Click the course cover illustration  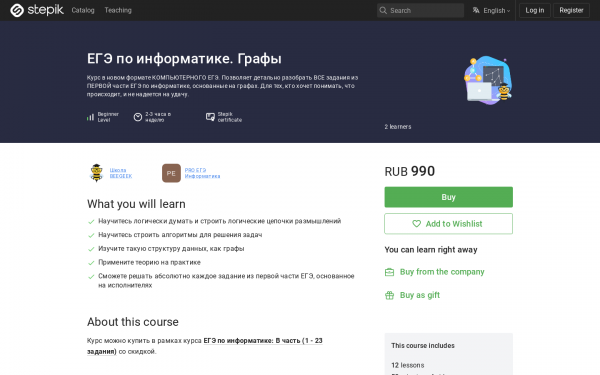pos(488,80)
